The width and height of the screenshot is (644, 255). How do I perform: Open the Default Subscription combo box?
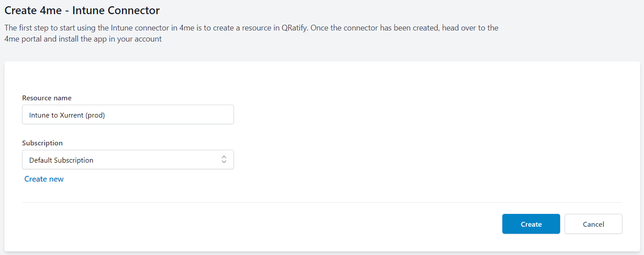click(x=128, y=160)
